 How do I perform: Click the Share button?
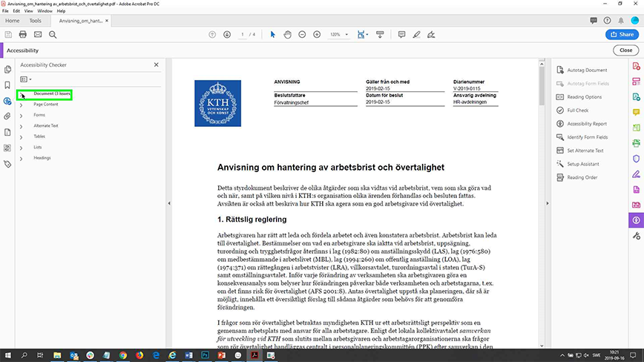pos(622,34)
